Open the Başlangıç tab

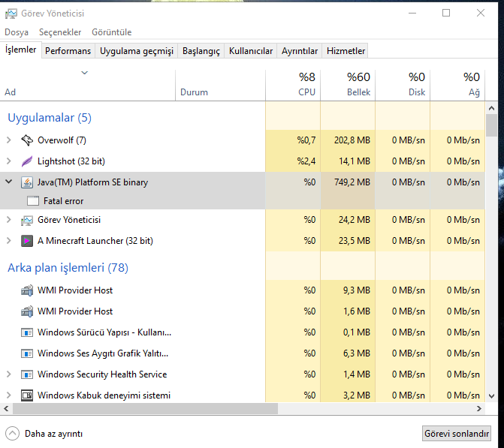pyautogui.click(x=201, y=51)
